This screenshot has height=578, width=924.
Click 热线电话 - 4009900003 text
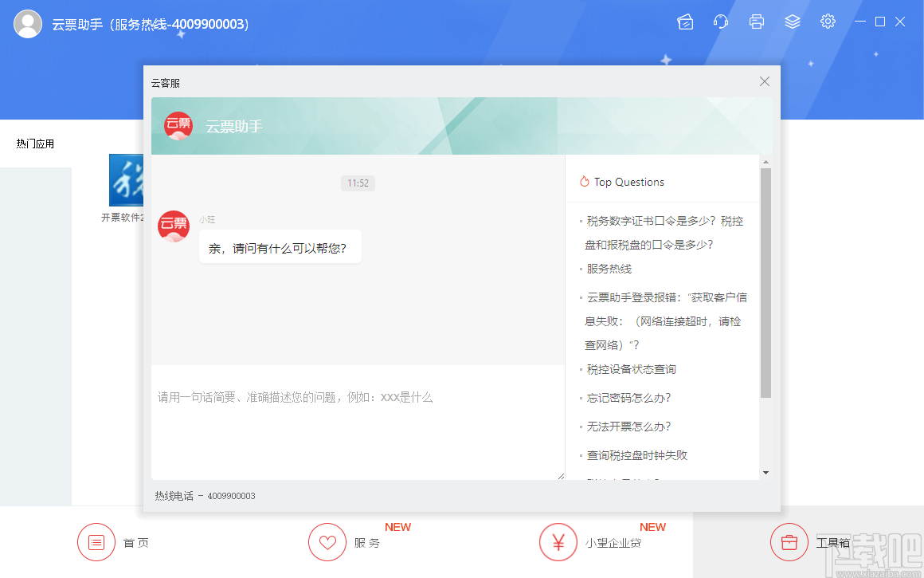click(x=205, y=496)
